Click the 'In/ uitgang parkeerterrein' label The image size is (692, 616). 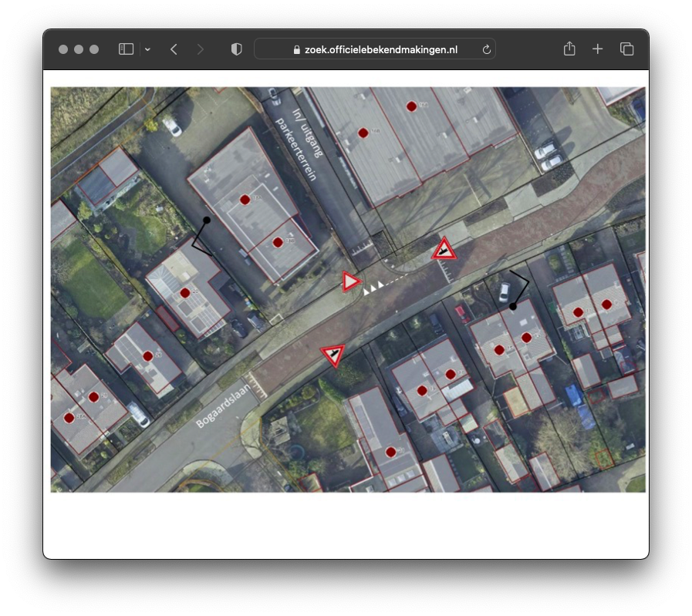[299, 143]
